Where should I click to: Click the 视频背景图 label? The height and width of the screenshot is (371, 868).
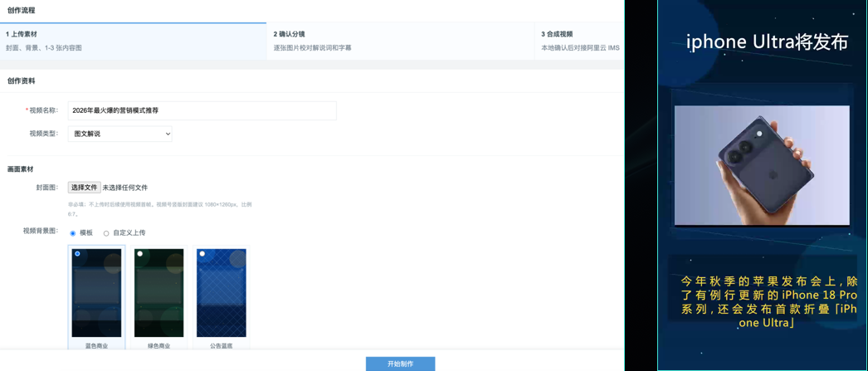[41, 231]
